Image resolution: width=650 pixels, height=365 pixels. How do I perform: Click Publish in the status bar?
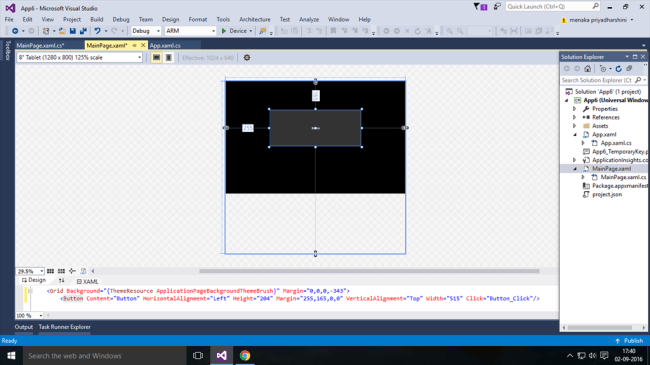click(x=629, y=341)
